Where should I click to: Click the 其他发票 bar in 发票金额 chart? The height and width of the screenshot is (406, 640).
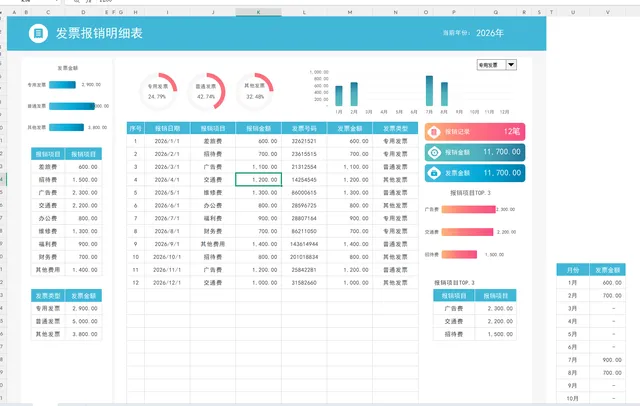point(67,127)
